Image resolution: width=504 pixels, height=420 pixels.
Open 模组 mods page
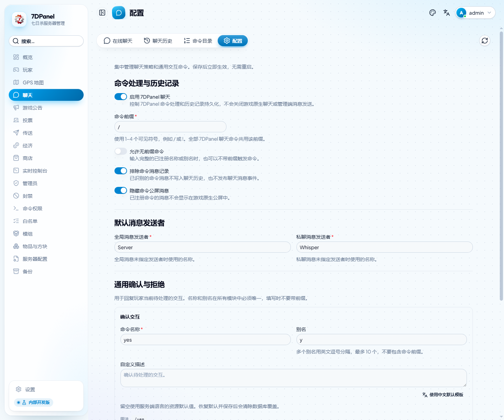click(x=46, y=234)
